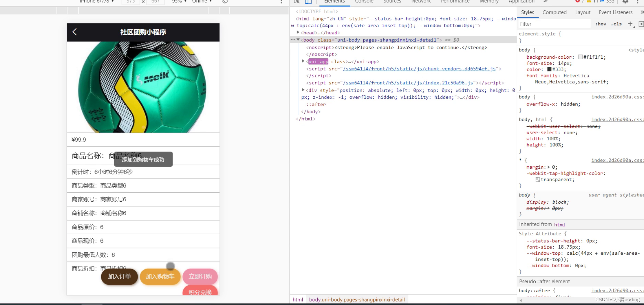Click the ¥99.9 price text
The width and height of the screenshot is (644, 305).
[79, 140]
